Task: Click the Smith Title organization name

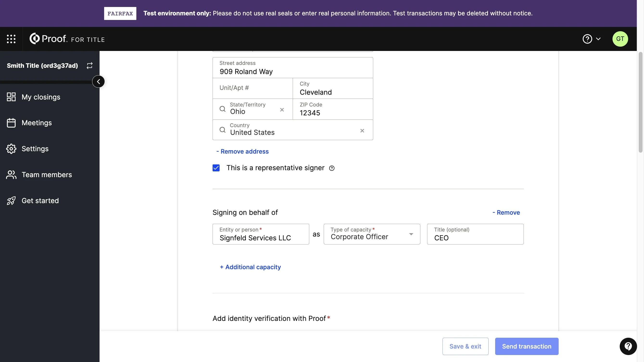Action: (43, 65)
